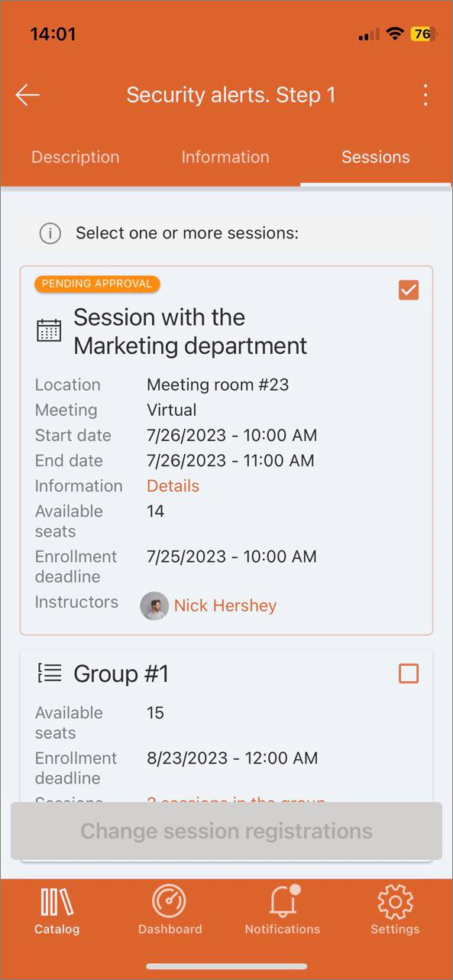Screen dimensions: 453x980
Task: Tap enrollment deadline 8/23/2023 - 12:00 AM
Action: (232, 758)
